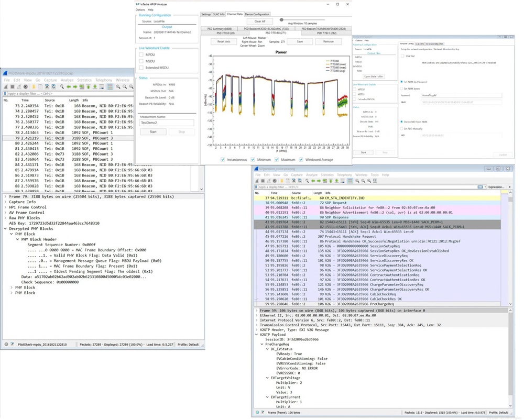This screenshot has height=420, width=524.
Task: Switch to SLAC Info tab in front analyzer
Action: click(219, 14)
